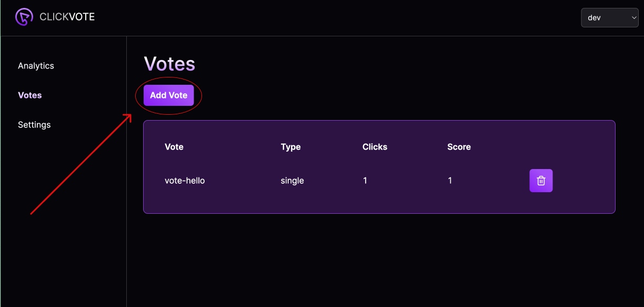This screenshot has height=307, width=644.
Task: Click the Add Vote button
Action: (168, 95)
